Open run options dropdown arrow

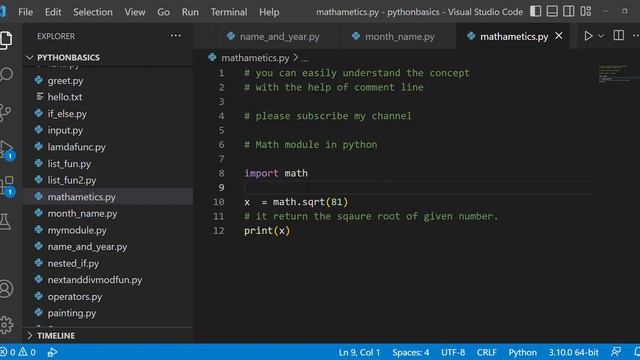pyautogui.click(x=601, y=36)
